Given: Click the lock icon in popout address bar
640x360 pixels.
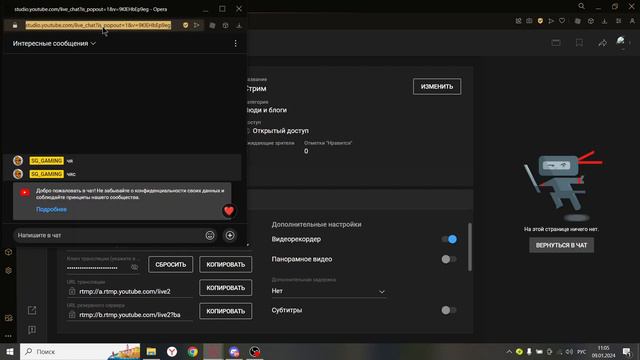Looking at the screenshot, I should pyautogui.click(x=15, y=25).
